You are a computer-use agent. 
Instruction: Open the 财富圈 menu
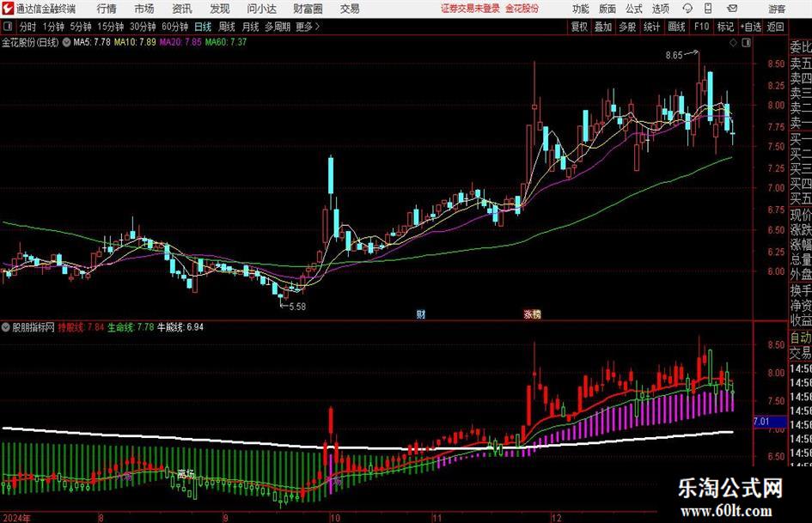tap(308, 9)
